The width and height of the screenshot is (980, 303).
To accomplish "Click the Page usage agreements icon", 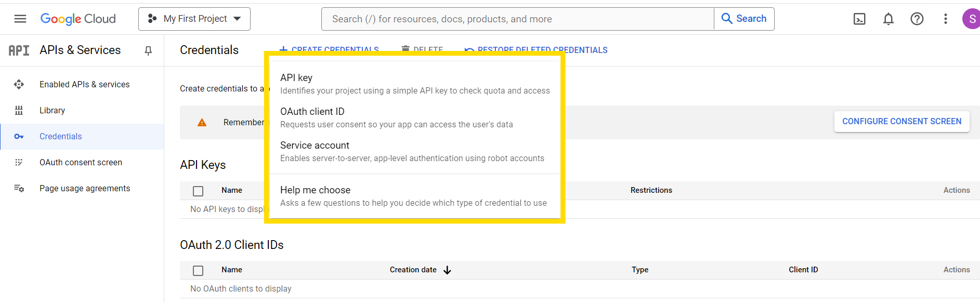I will pyautogui.click(x=19, y=188).
